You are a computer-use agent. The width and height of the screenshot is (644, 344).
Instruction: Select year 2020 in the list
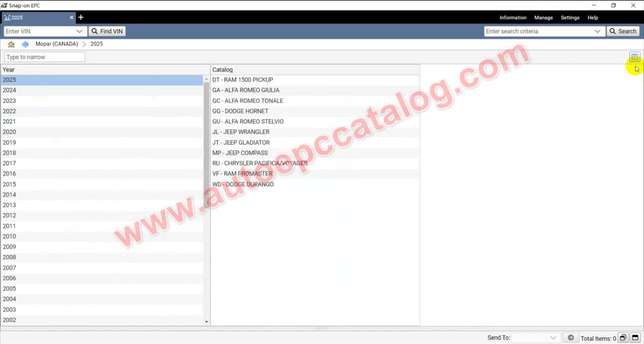[x=102, y=132]
